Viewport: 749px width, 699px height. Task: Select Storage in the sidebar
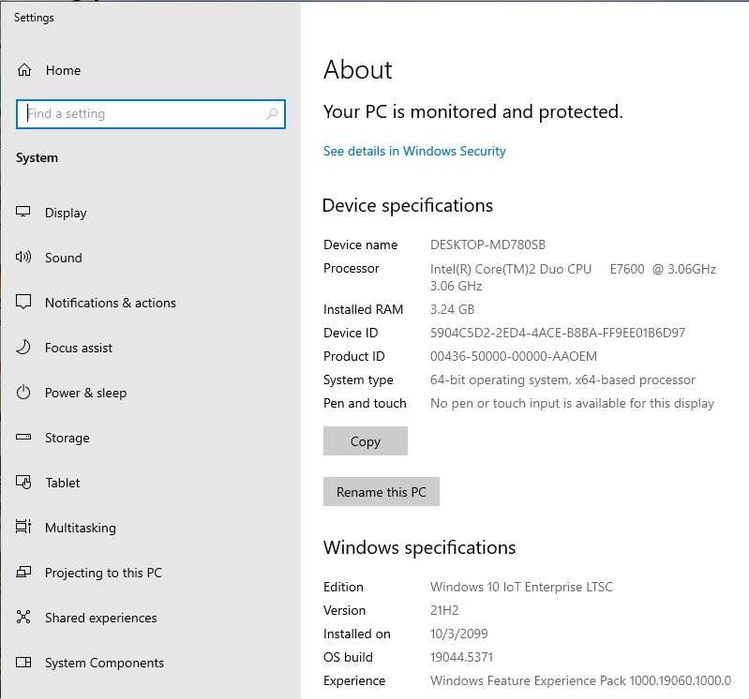[x=67, y=438]
